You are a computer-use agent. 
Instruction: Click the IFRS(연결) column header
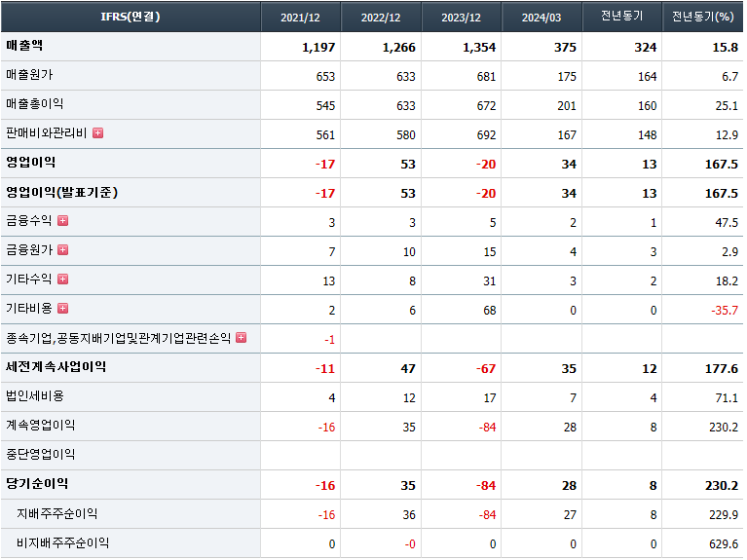click(131, 17)
